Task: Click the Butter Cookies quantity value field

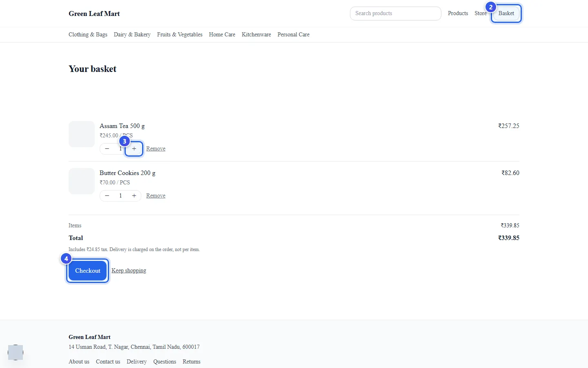Action: click(x=120, y=196)
